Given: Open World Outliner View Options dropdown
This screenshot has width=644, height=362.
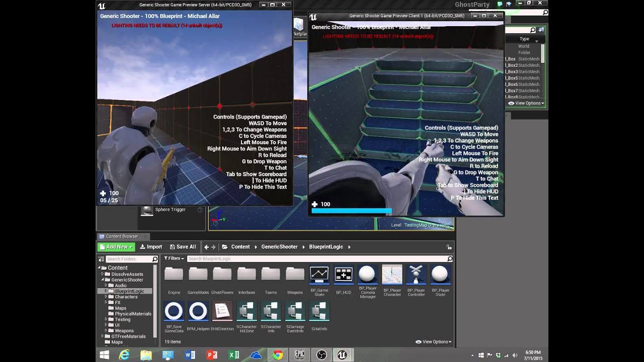Looking at the screenshot, I should (x=526, y=103).
